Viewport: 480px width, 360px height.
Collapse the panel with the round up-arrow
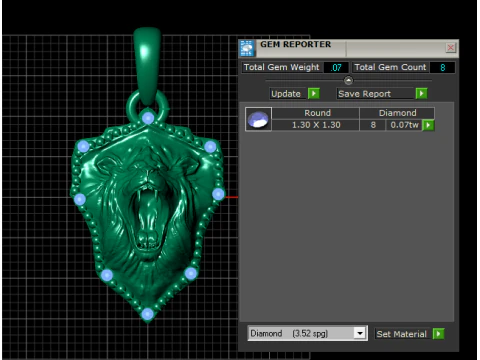348,81
